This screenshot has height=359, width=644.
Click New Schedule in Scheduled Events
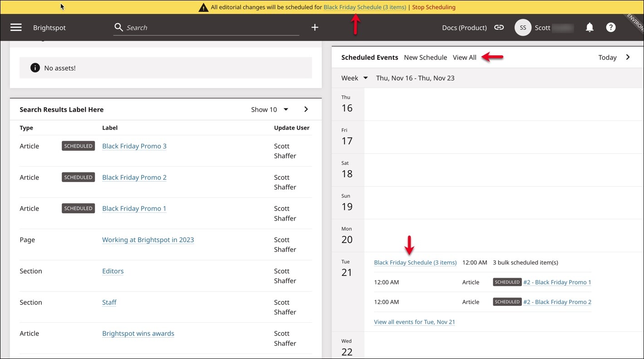[x=425, y=58]
